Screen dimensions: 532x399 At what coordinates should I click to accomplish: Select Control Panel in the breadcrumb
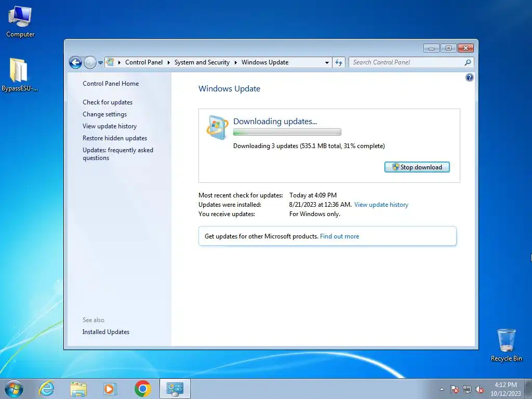tap(144, 62)
